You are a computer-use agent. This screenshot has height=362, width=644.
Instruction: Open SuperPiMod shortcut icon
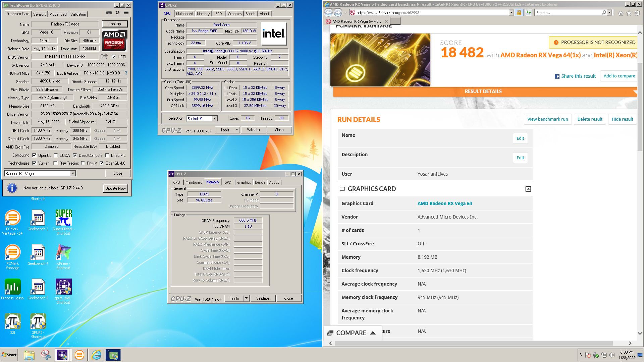(x=63, y=222)
